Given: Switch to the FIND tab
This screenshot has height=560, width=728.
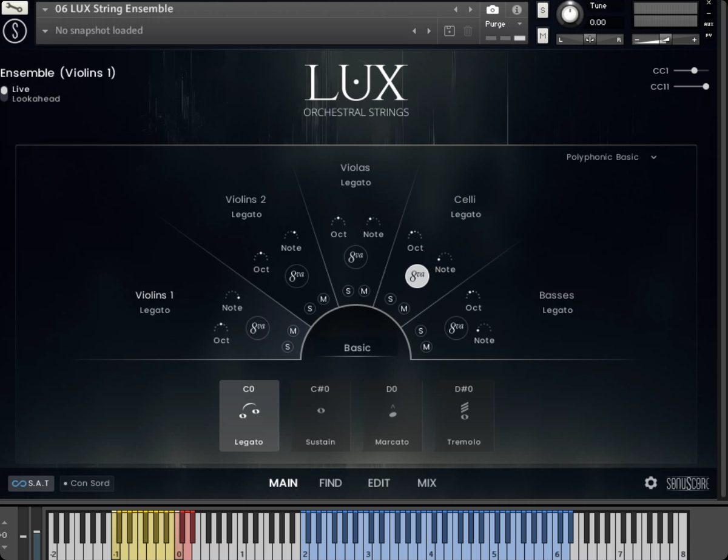Looking at the screenshot, I should [331, 483].
